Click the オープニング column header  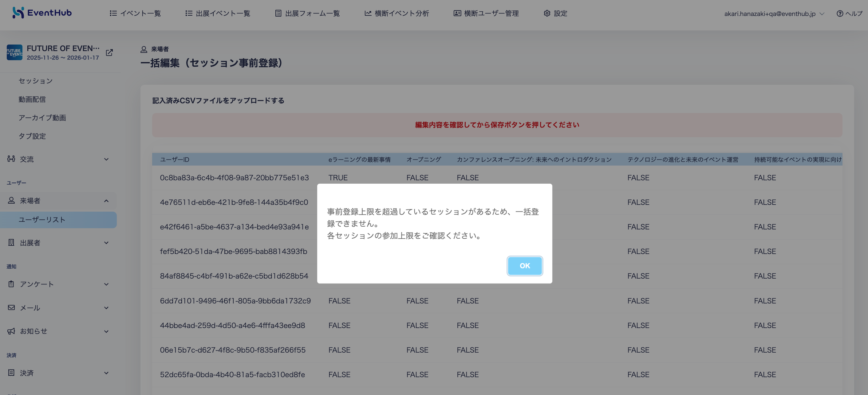pos(424,159)
